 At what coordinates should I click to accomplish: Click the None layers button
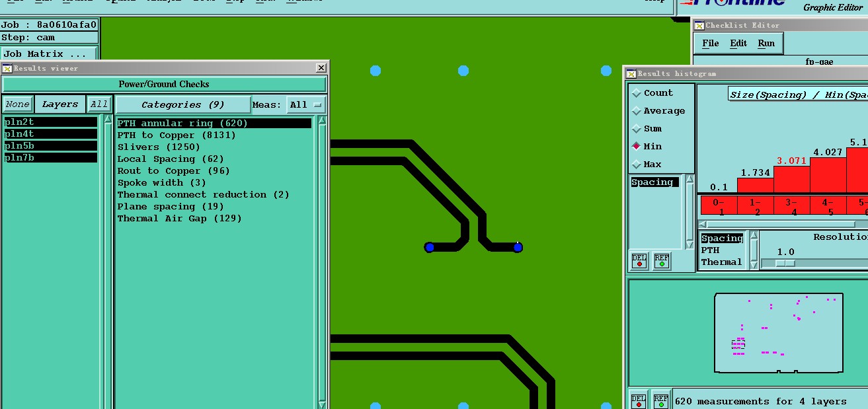tap(18, 104)
